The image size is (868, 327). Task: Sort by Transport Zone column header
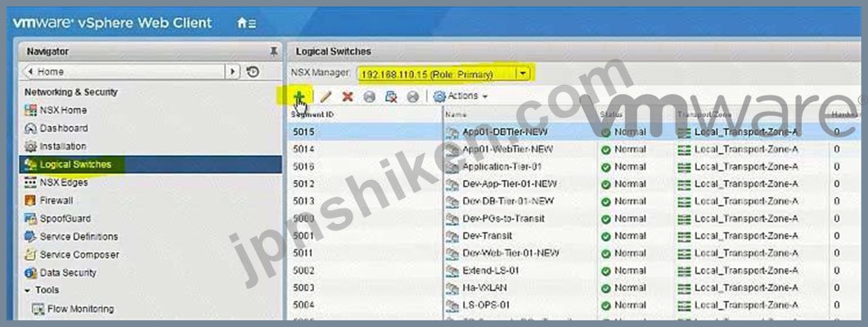pyautogui.click(x=751, y=114)
